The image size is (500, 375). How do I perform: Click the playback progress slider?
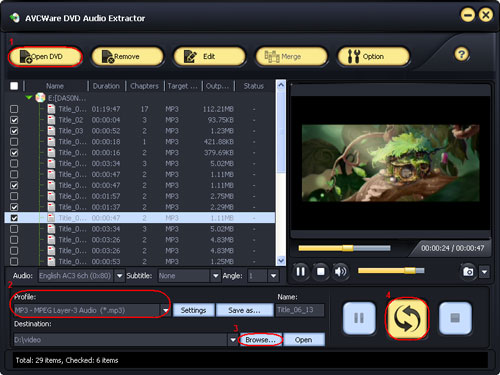[344, 248]
